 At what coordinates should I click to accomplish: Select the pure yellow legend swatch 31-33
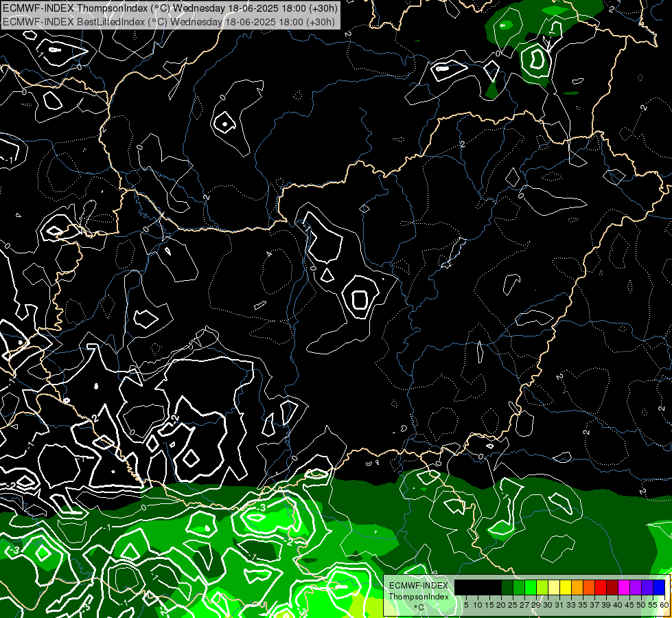click(566, 587)
